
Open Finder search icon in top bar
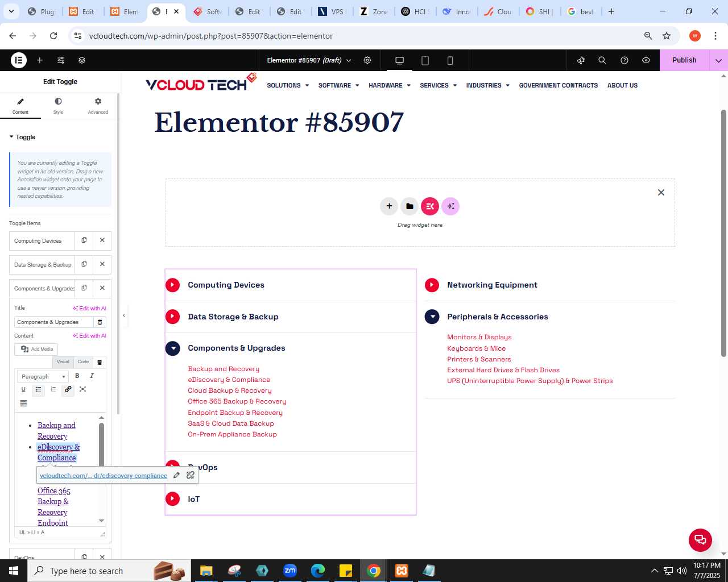click(602, 60)
